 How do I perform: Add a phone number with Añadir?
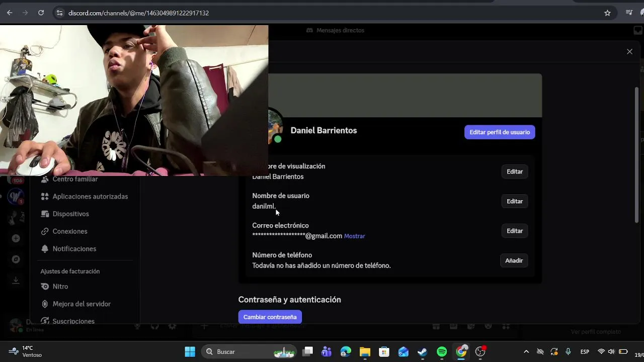pyautogui.click(x=514, y=260)
